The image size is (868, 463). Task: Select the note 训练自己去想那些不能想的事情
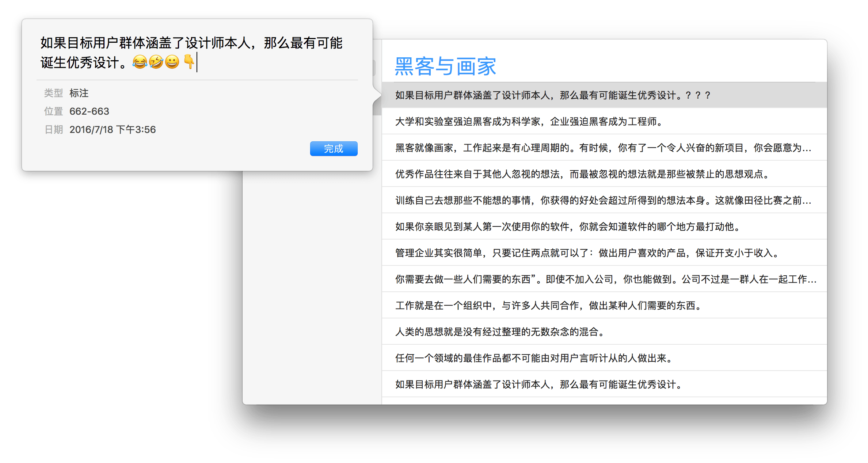(x=604, y=200)
